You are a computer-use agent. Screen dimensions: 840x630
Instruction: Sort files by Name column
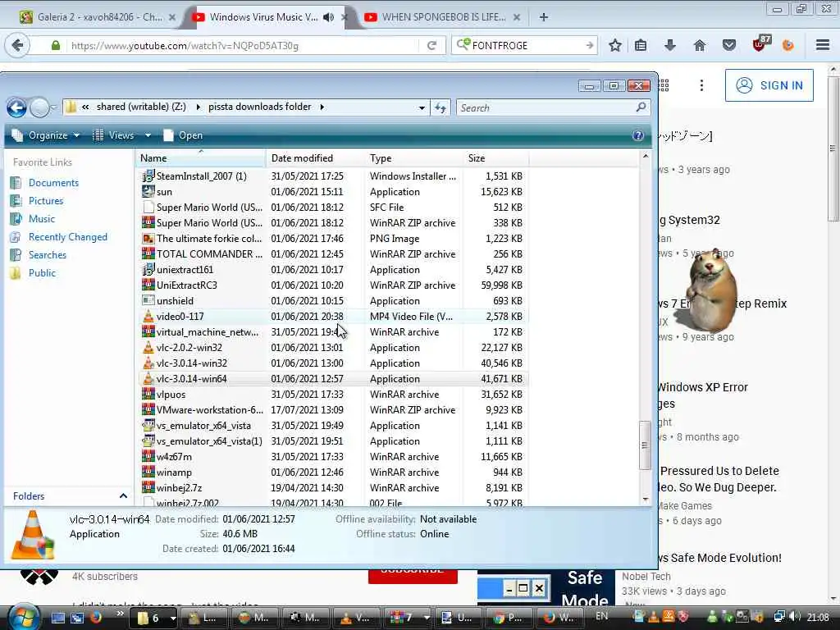(201, 158)
